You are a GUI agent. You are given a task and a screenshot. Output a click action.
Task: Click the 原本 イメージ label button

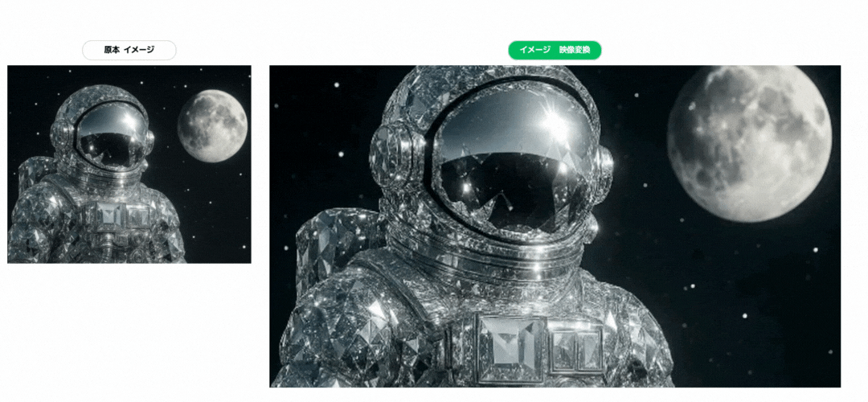coord(129,50)
